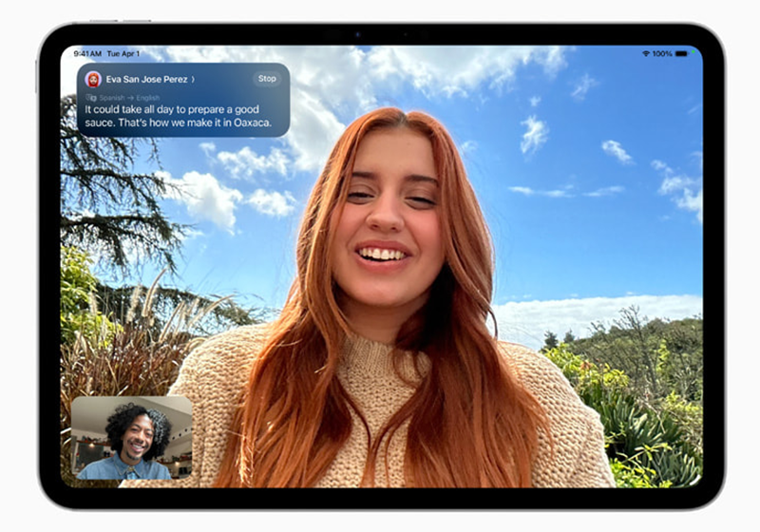Tap the Wi-Fi status icon

(646, 54)
